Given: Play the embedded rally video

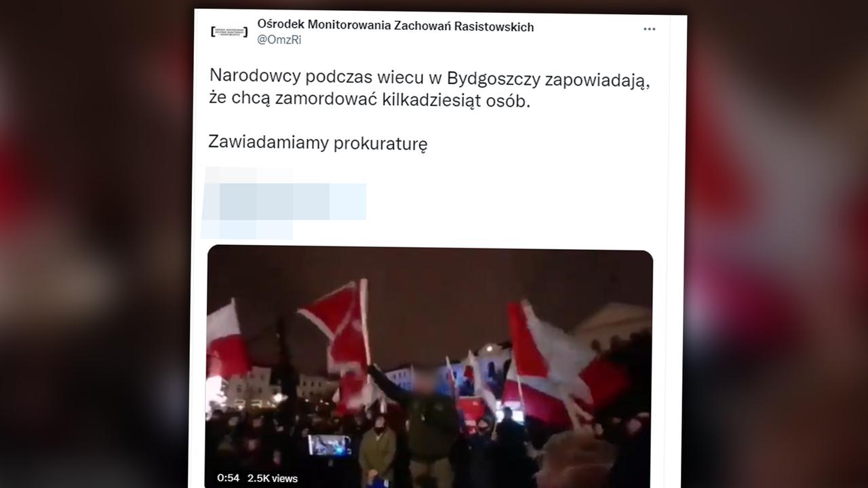Looking at the screenshot, I should coord(429,367).
